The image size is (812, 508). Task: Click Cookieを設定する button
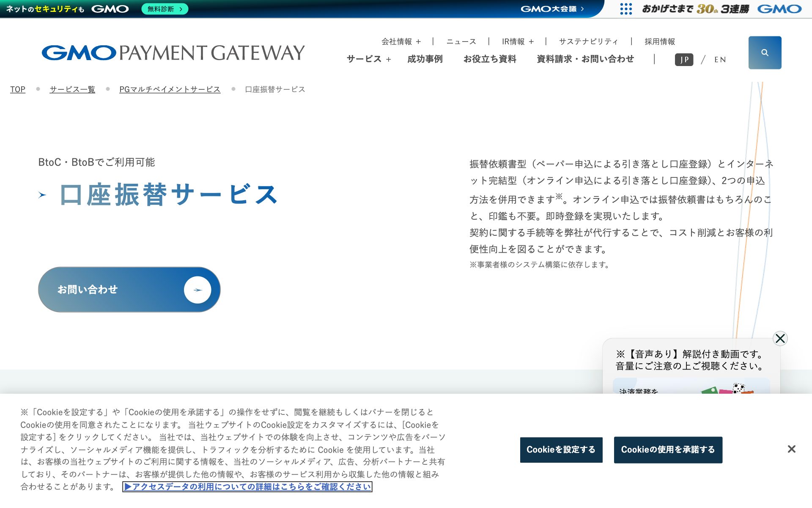point(561,450)
